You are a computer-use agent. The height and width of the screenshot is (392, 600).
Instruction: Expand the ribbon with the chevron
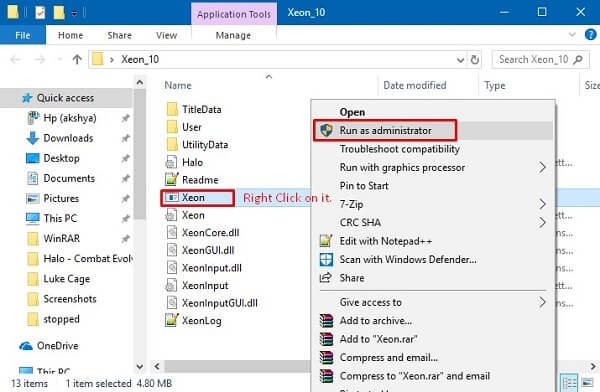(572, 35)
